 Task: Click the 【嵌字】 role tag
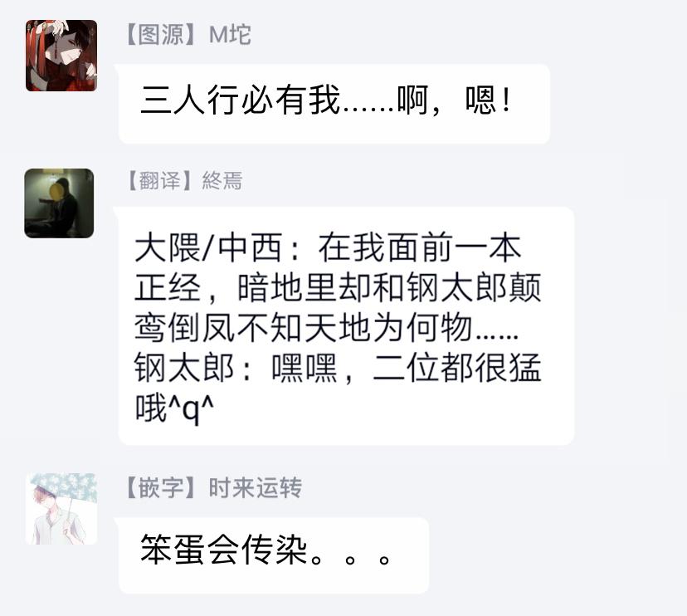click(x=161, y=487)
